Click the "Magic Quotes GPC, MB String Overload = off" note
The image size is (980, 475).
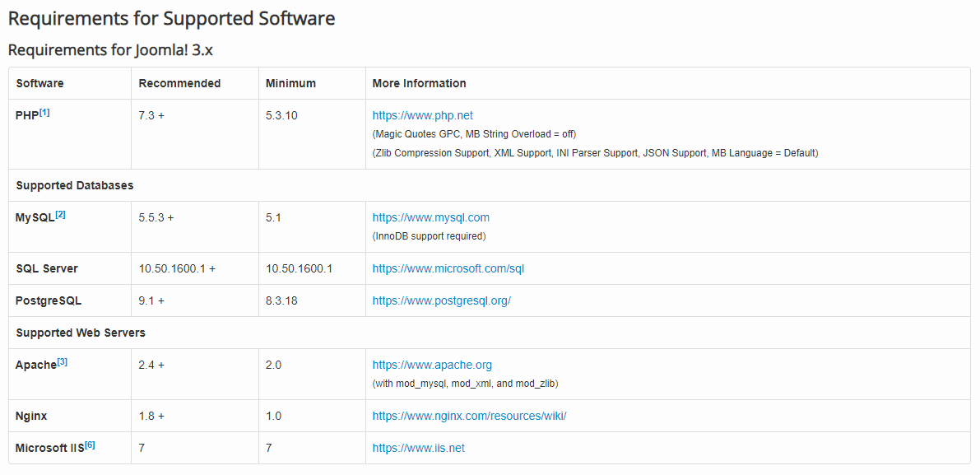tap(474, 134)
